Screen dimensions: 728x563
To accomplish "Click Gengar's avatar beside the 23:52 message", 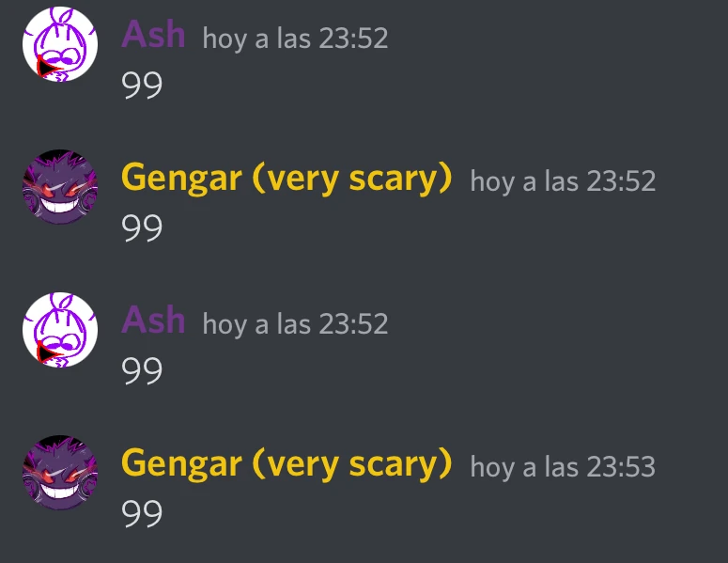I will click(x=60, y=187).
